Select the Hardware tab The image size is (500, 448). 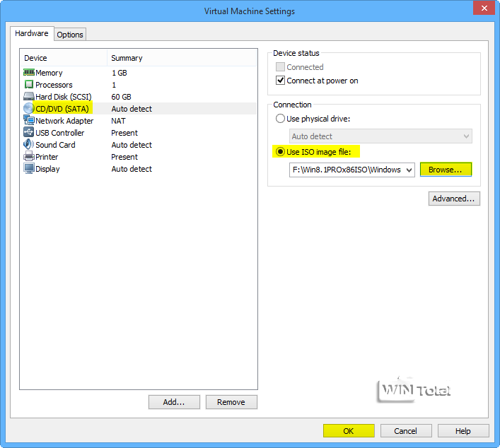click(x=32, y=33)
